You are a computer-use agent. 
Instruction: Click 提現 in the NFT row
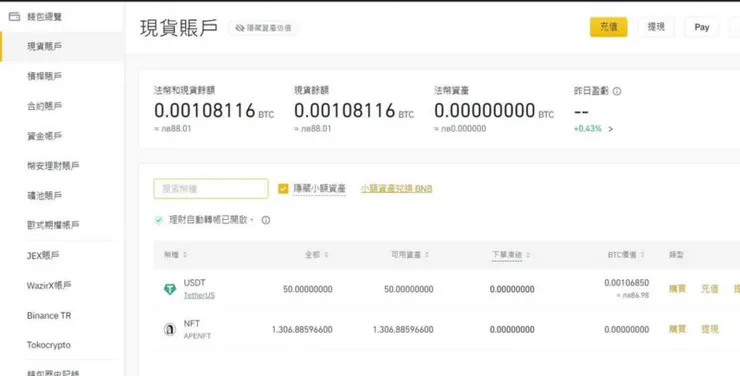(709, 329)
